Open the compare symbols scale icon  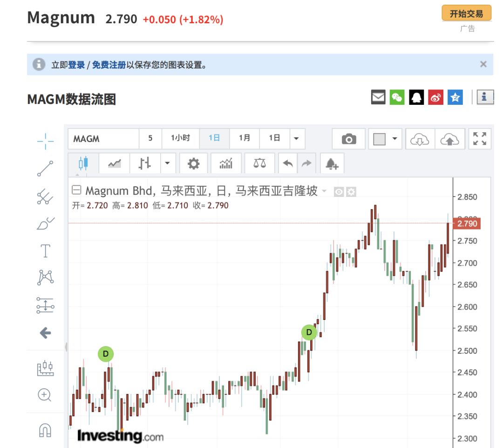click(x=259, y=163)
